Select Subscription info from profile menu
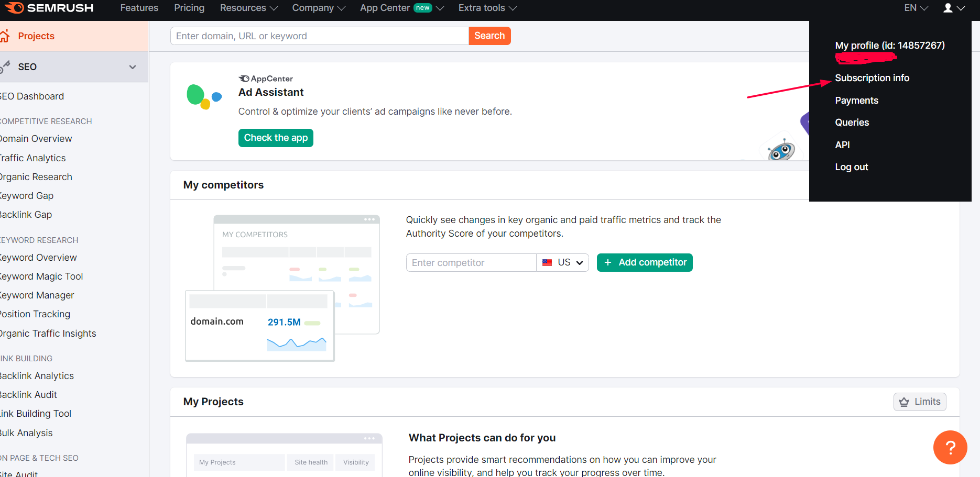The width and height of the screenshot is (980, 477). pyautogui.click(x=872, y=78)
